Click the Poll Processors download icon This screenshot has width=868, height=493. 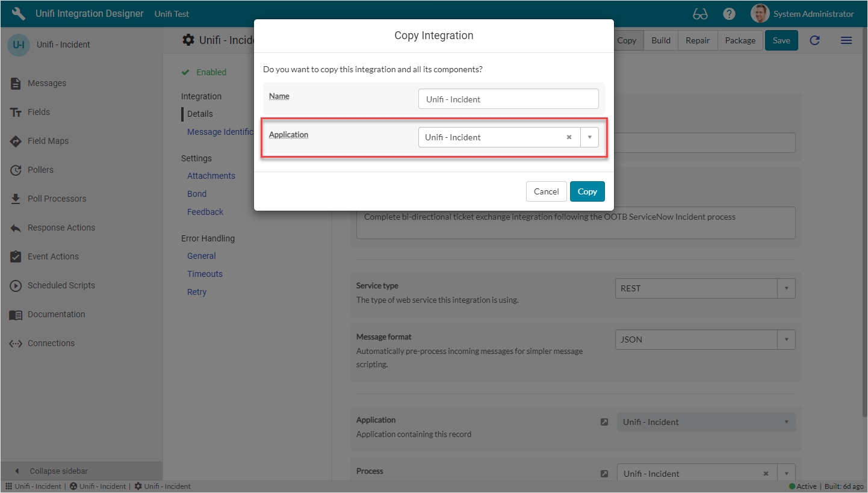16,199
